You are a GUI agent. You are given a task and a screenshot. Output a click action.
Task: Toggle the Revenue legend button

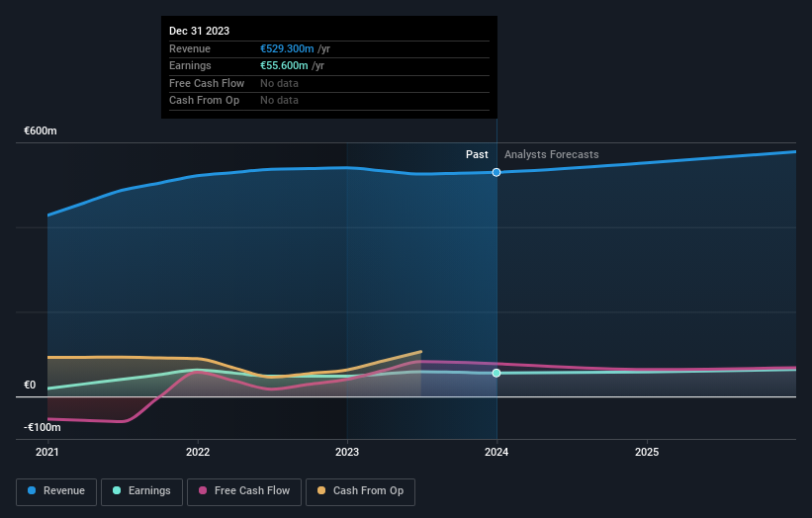tap(56, 491)
